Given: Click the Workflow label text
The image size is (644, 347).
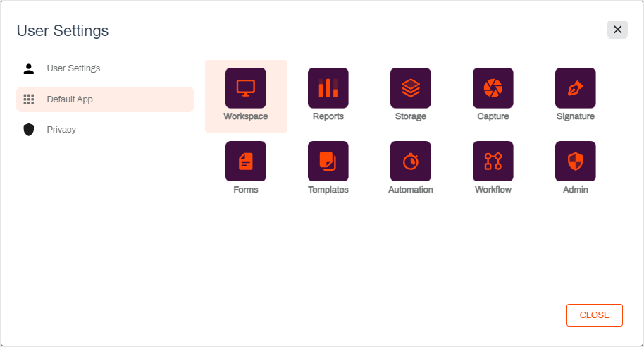Looking at the screenshot, I should (493, 190).
